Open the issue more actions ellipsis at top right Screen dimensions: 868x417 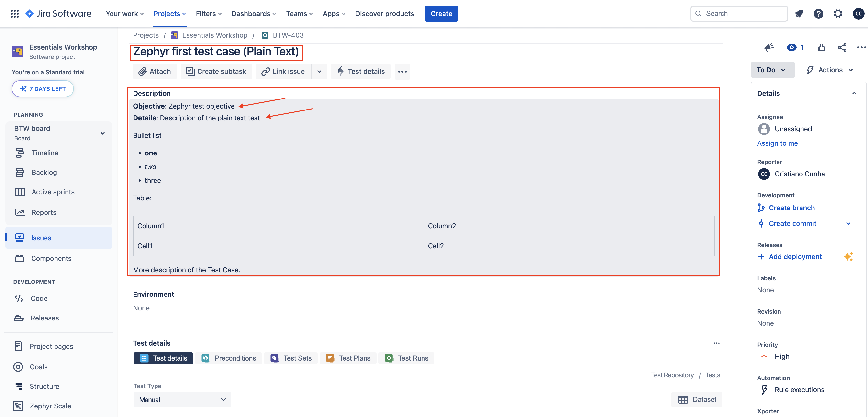pos(861,47)
